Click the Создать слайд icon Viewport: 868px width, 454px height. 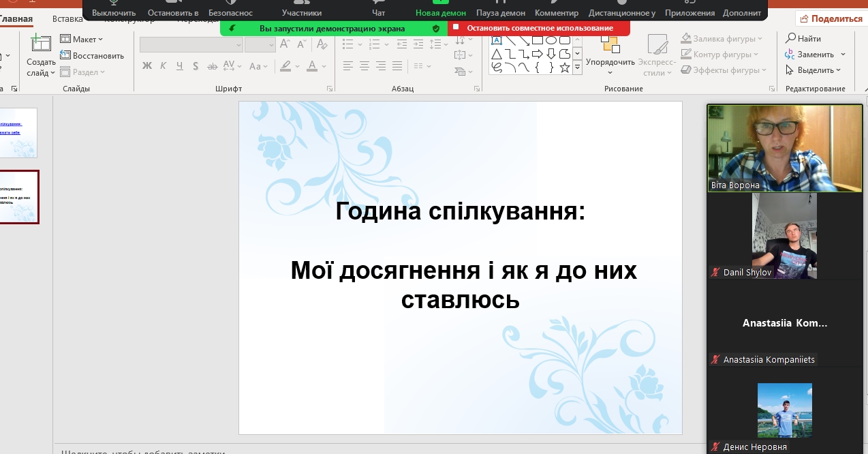[x=41, y=44]
